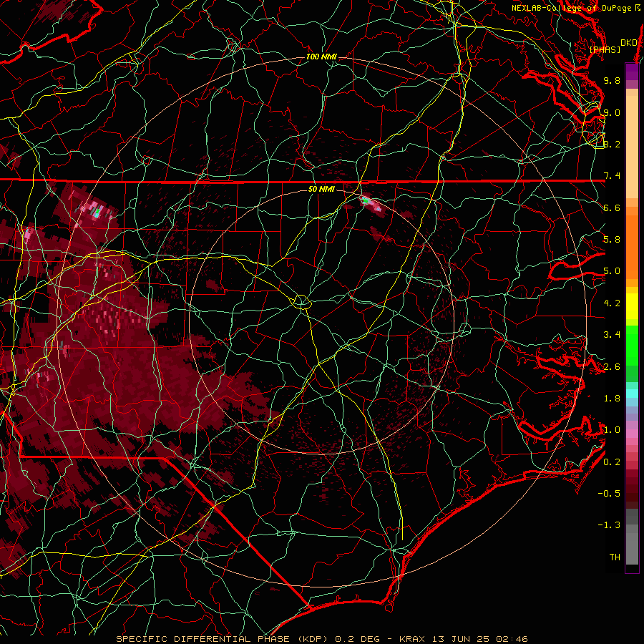644x644 pixels.
Task: Click the 0.2 DEG elevation text
Action: point(357,639)
